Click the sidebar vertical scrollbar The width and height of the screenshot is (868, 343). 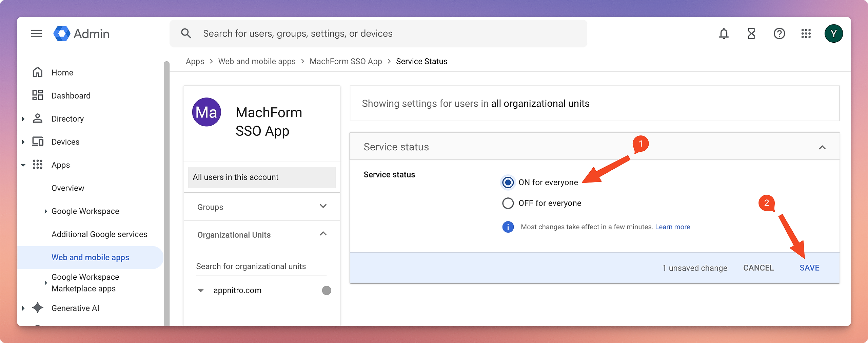click(166, 193)
